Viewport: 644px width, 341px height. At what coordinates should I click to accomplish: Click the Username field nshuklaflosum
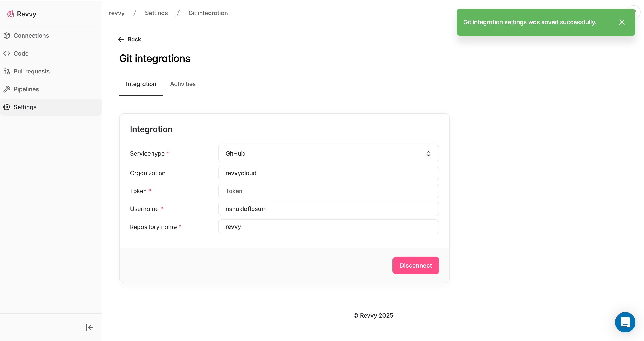point(328,209)
